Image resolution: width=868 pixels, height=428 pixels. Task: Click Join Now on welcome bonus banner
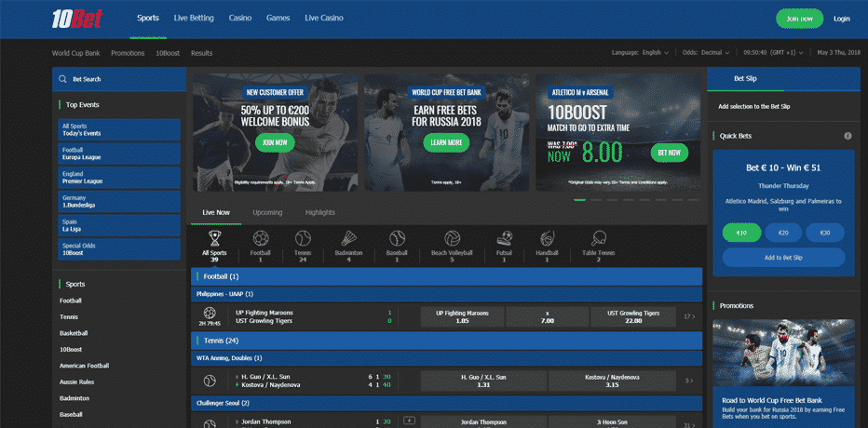[x=275, y=142]
